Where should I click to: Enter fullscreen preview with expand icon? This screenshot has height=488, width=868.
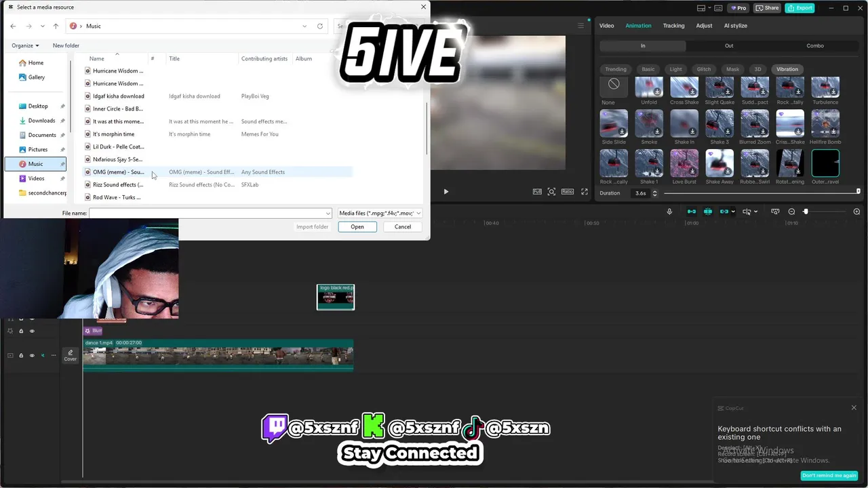(585, 192)
